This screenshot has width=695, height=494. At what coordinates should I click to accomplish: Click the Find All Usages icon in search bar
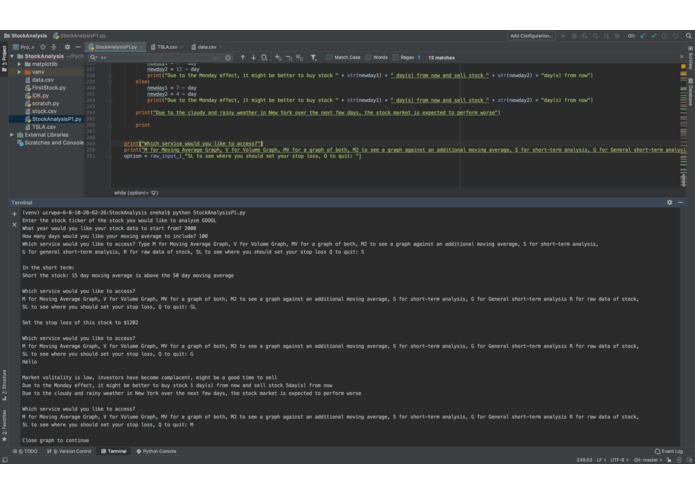(x=264, y=58)
